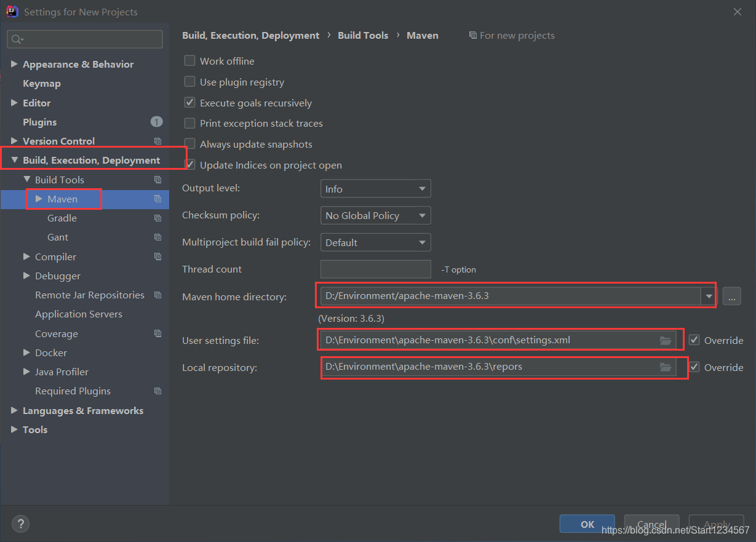Image resolution: width=756 pixels, height=542 pixels.
Task: Click the project-level icon beside Required Plugins
Action: (x=157, y=391)
